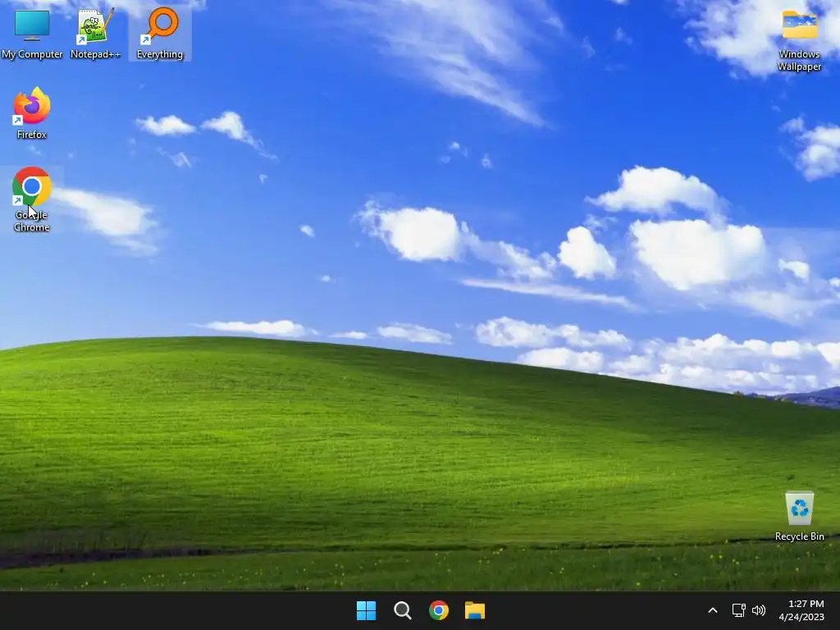Select the Everything search desktop shortcut
This screenshot has width=840, height=630.
[160, 33]
